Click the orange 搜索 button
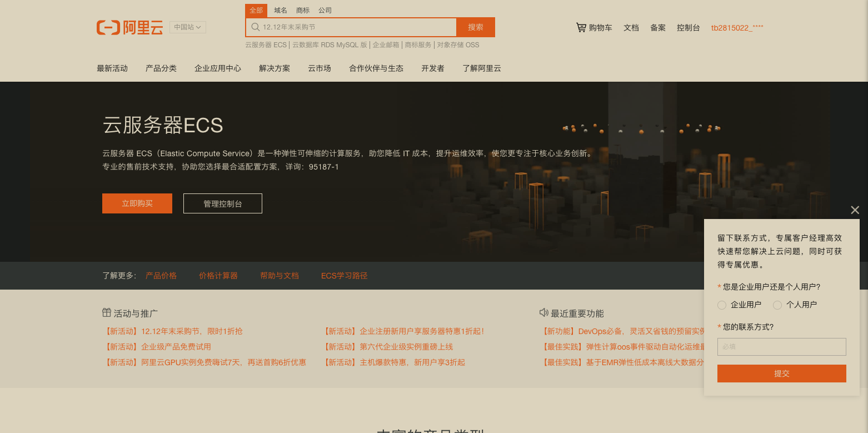The image size is (868, 433). pyautogui.click(x=476, y=27)
